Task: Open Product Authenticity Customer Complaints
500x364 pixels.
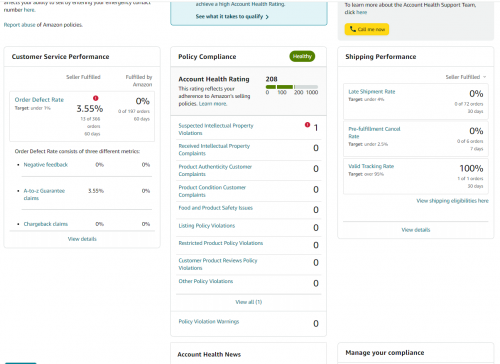Action: [215, 170]
